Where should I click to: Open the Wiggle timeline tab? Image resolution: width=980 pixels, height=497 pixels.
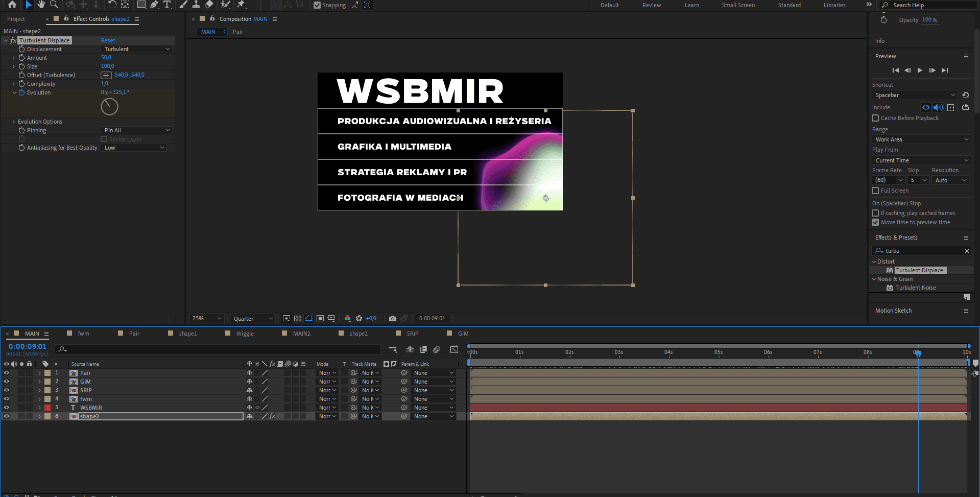245,334
